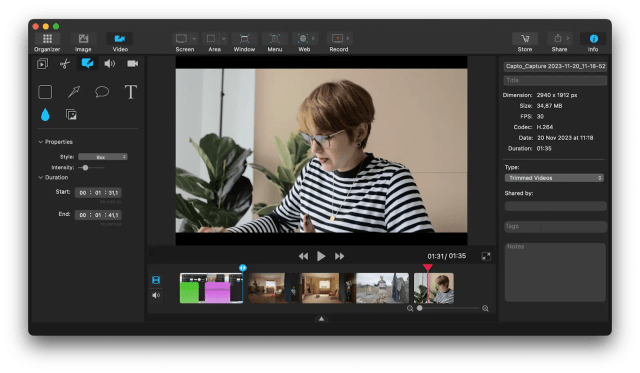The image size is (640, 373).
Task: Open Area capture options arrow
Action: point(224,39)
